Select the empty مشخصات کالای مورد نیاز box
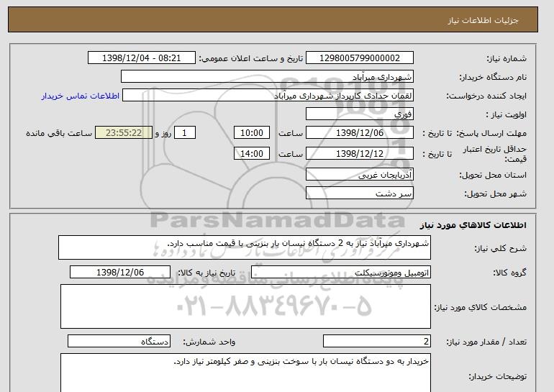This screenshot has width=554, height=392. [x=245, y=306]
